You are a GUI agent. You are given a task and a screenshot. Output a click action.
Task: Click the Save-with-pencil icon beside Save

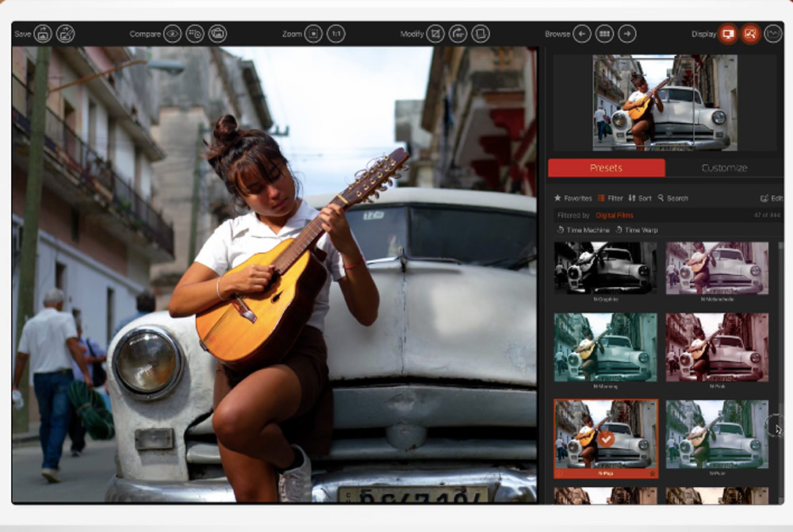coord(65,33)
